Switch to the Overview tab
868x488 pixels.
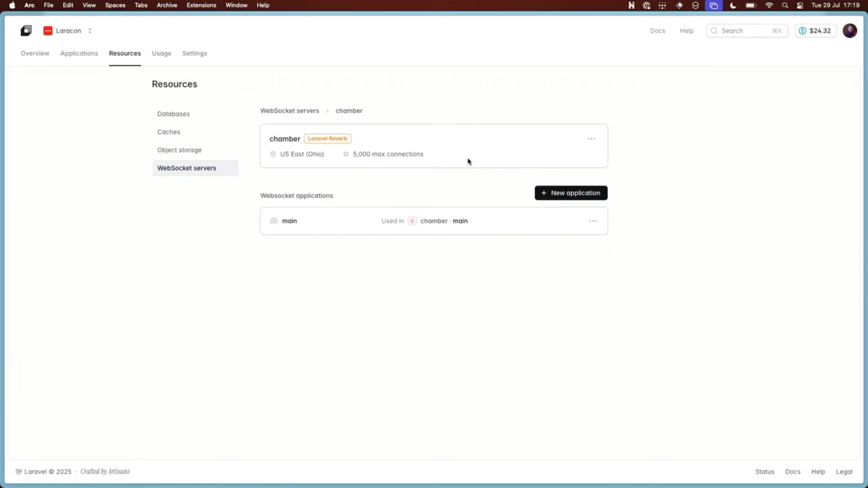(x=35, y=53)
